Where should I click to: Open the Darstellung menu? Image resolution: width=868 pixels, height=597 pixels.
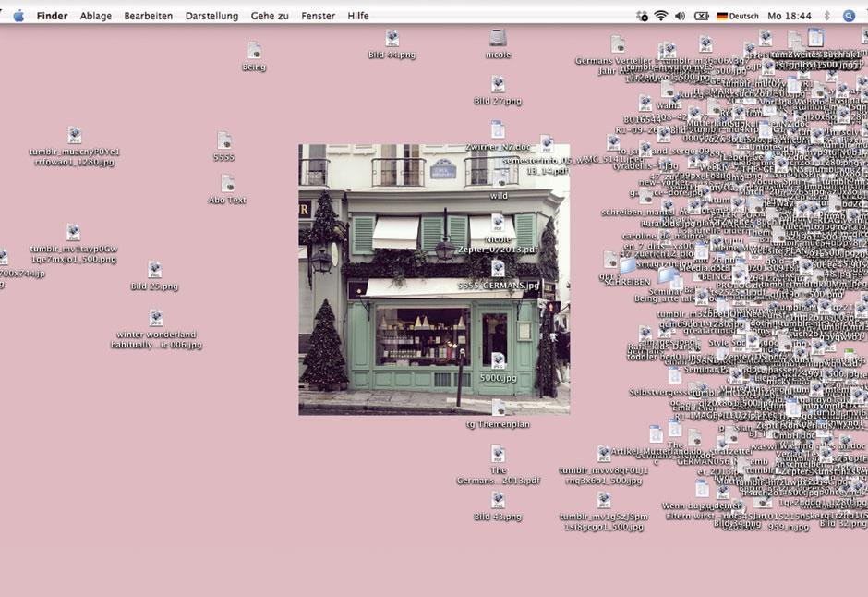click(x=211, y=15)
